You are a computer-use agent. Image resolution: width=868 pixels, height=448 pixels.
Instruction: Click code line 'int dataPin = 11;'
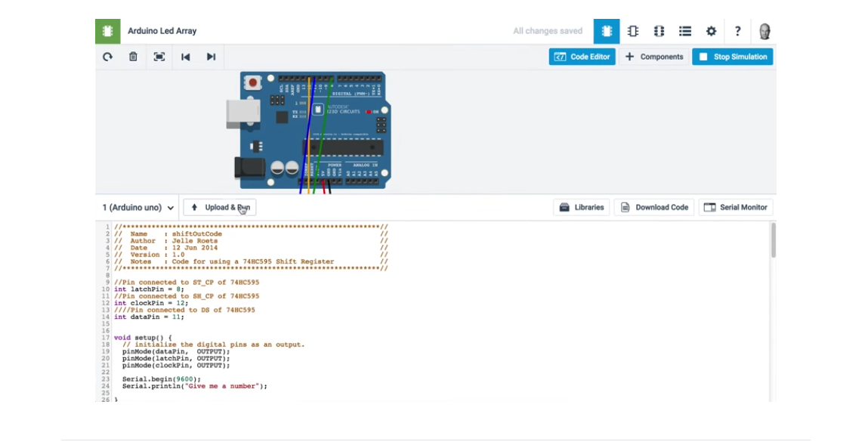pyautogui.click(x=149, y=317)
